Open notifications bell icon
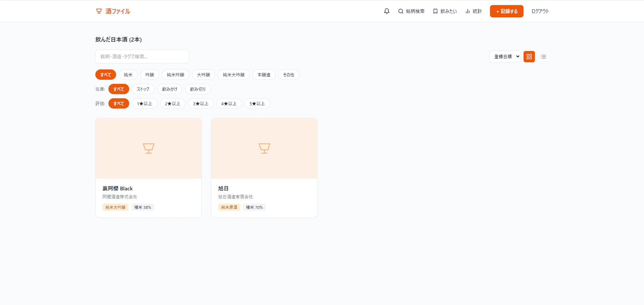644x305 pixels. 387,11
